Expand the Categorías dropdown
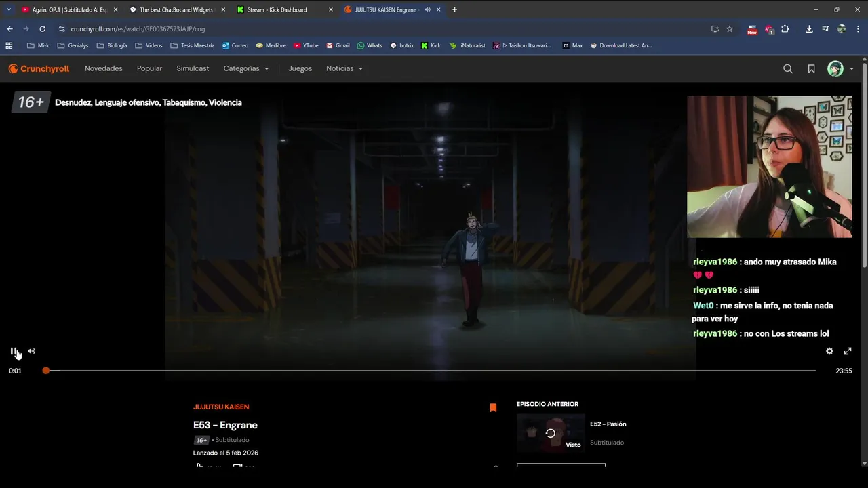The height and width of the screenshot is (488, 868). point(246,68)
